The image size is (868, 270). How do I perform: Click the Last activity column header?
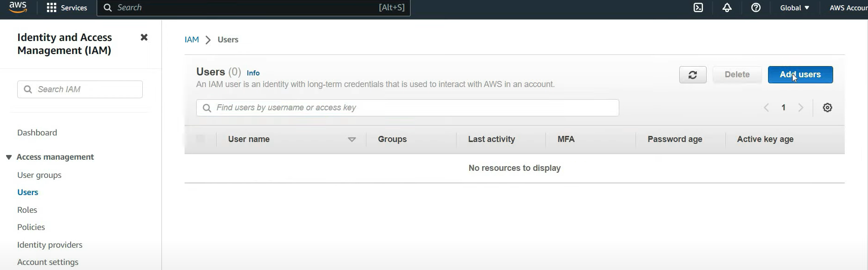point(491,139)
